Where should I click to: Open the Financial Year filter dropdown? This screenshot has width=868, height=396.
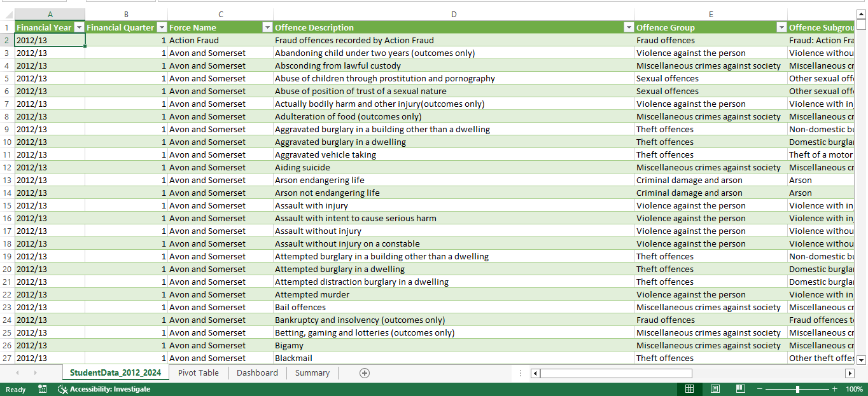click(x=79, y=27)
